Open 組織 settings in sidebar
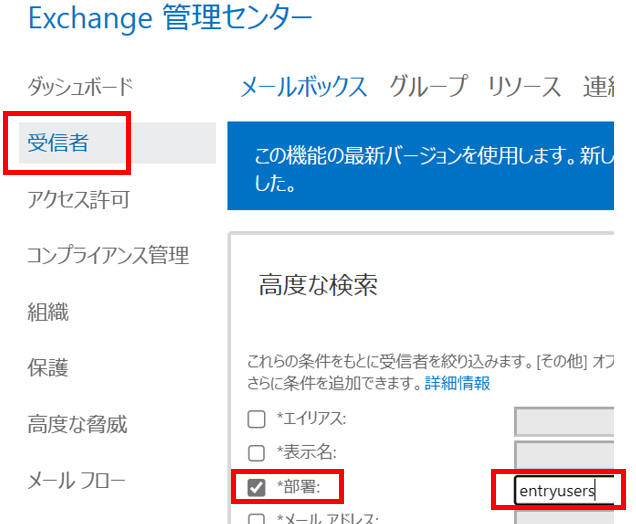636x524 pixels. (x=48, y=311)
